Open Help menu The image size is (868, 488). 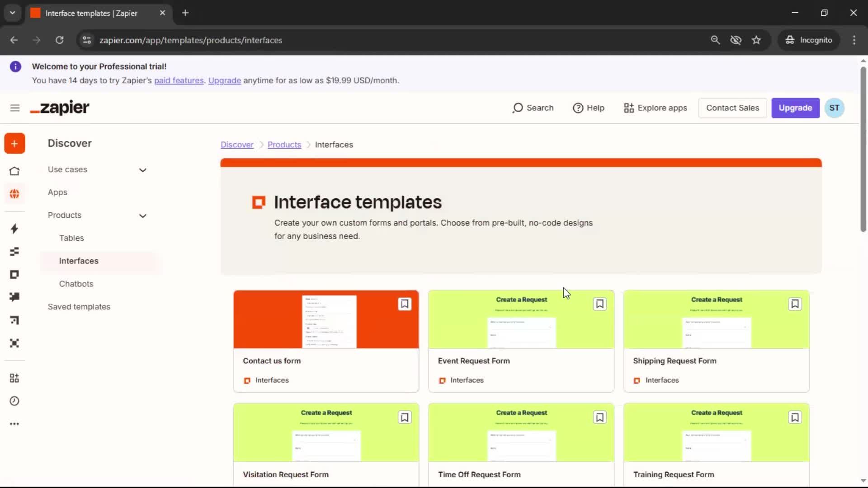pyautogui.click(x=589, y=108)
